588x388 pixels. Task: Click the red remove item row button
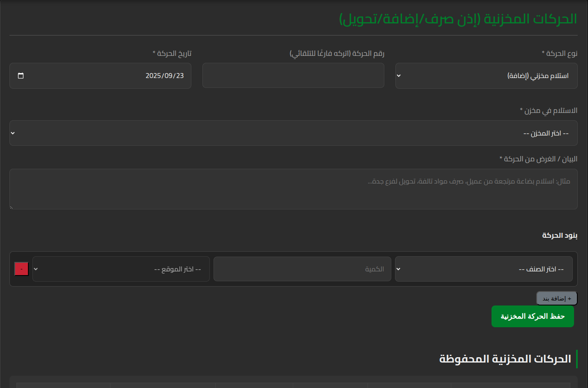[x=21, y=269]
